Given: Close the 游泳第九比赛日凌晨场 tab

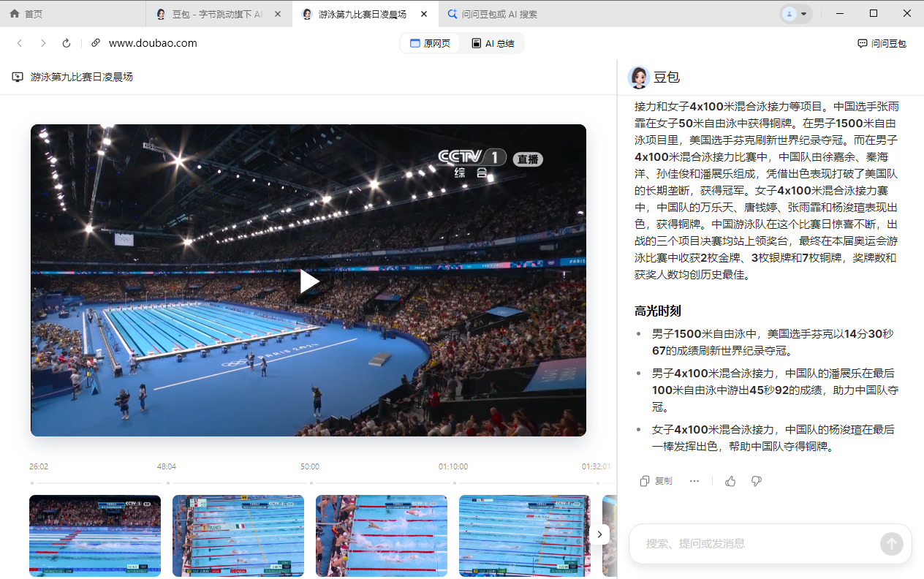Looking at the screenshot, I should pyautogui.click(x=424, y=14).
